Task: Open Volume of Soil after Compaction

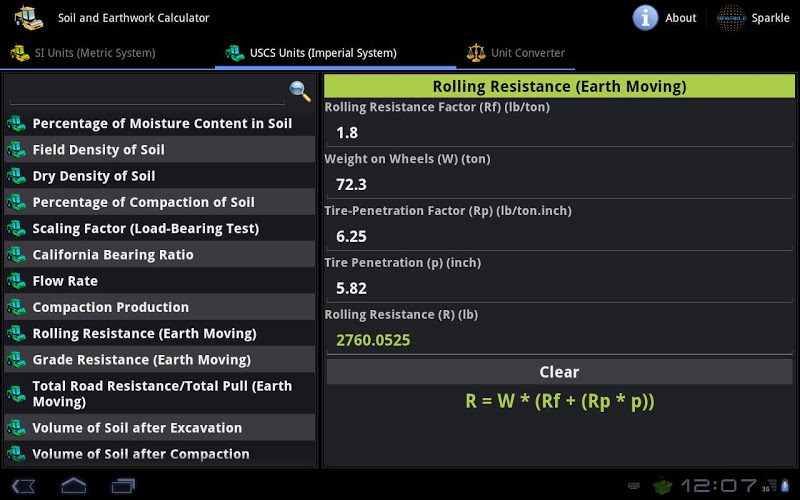Action: coord(160,454)
